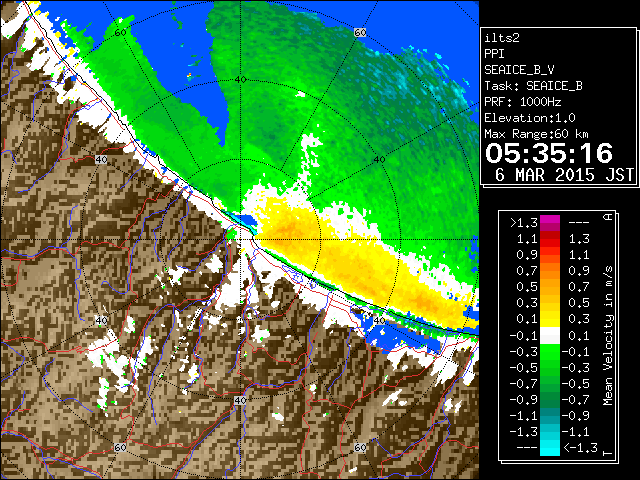Select the Elevation:1.0 readout
This screenshot has width=640, height=480.
530,118
